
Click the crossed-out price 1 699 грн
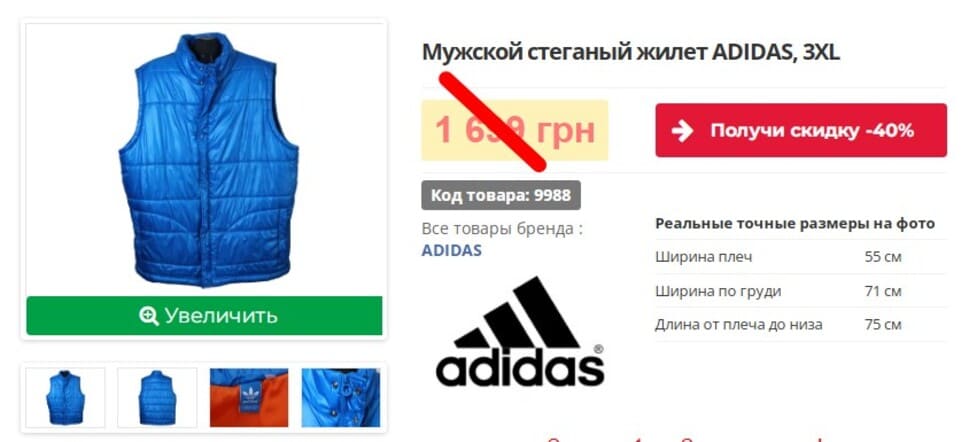point(515,130)
